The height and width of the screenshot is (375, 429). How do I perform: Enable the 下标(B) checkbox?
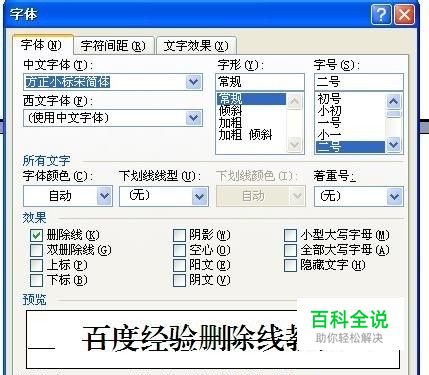pos(36,280)
